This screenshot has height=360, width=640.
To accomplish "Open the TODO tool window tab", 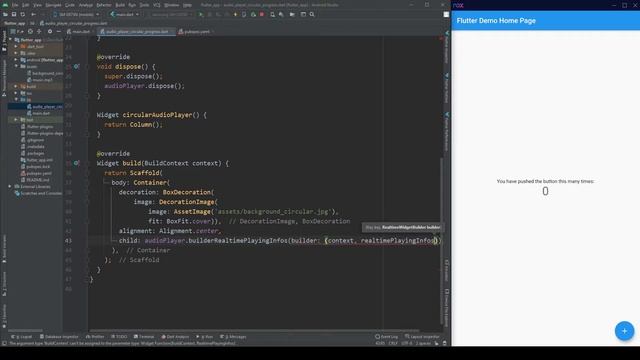I will coord(119,337).
